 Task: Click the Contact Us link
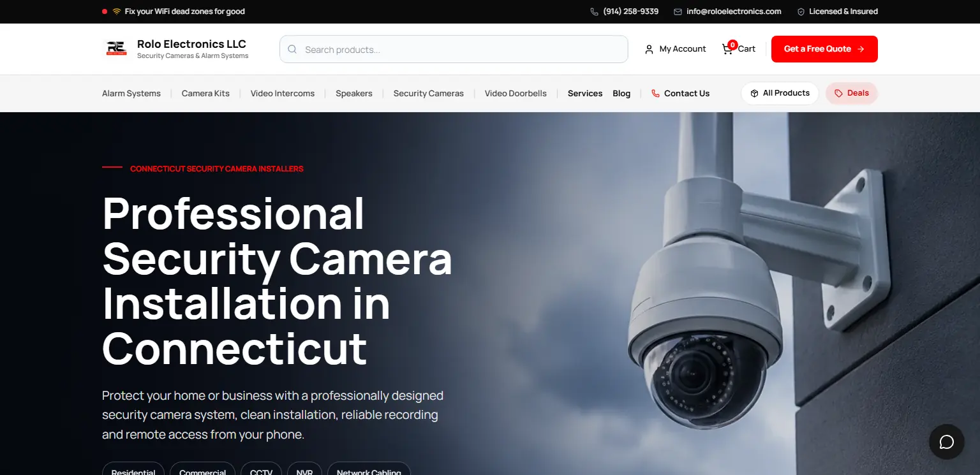pos(680,93)
